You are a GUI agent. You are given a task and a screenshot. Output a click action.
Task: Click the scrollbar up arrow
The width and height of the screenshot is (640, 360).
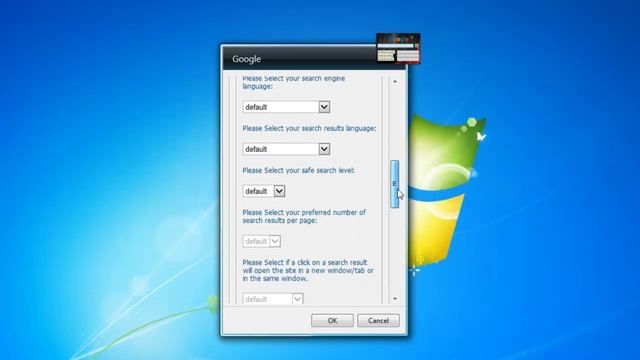[395, 82]
